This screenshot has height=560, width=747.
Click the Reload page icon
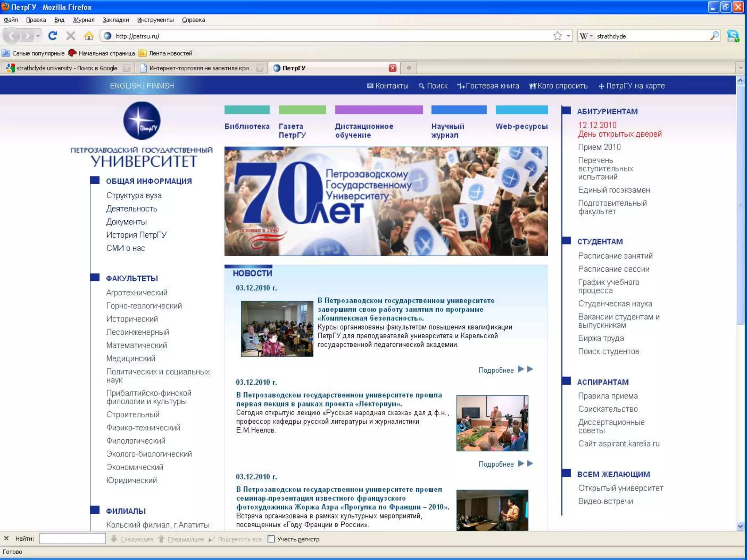tap(53, 36)
